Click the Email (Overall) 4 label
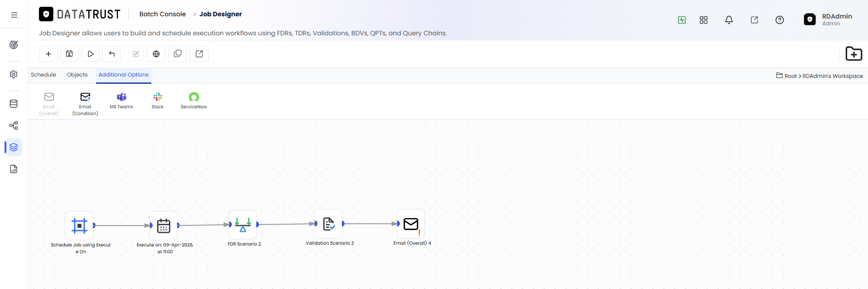The image size is (868, 289). (x=412, y=243)
